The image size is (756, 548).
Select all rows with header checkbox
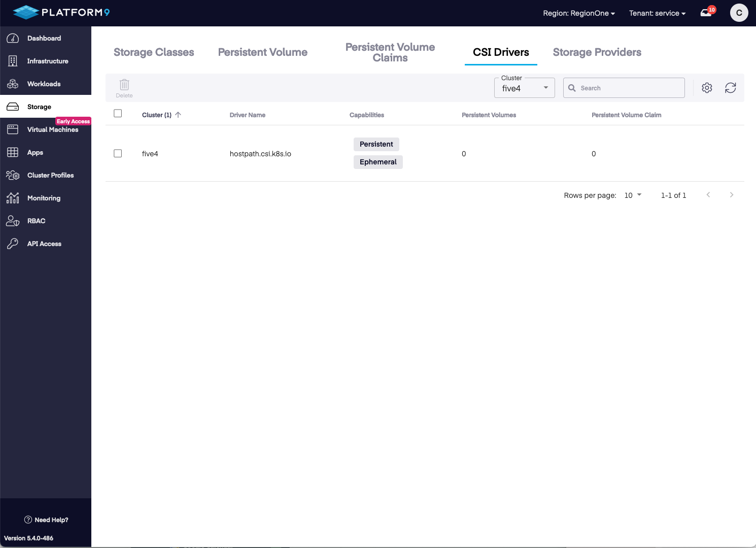pyautogui.click(x=118, y=114)
